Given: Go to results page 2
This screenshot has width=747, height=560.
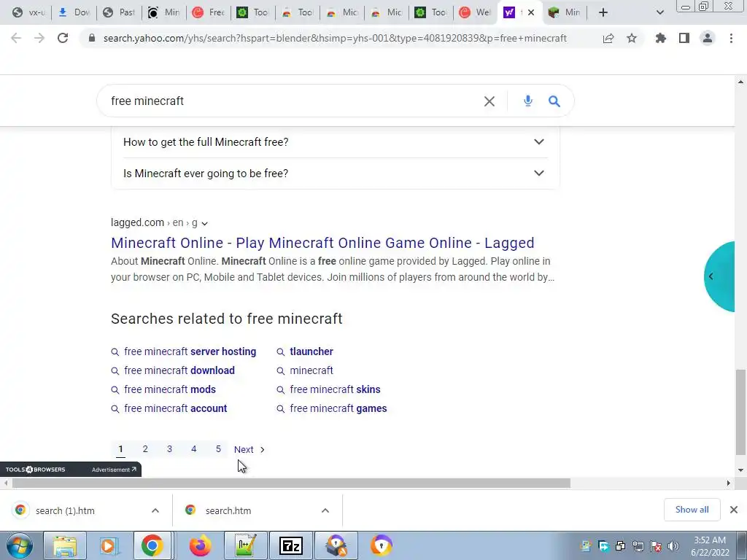Looking at the screenshot, I should click(145, 449).
